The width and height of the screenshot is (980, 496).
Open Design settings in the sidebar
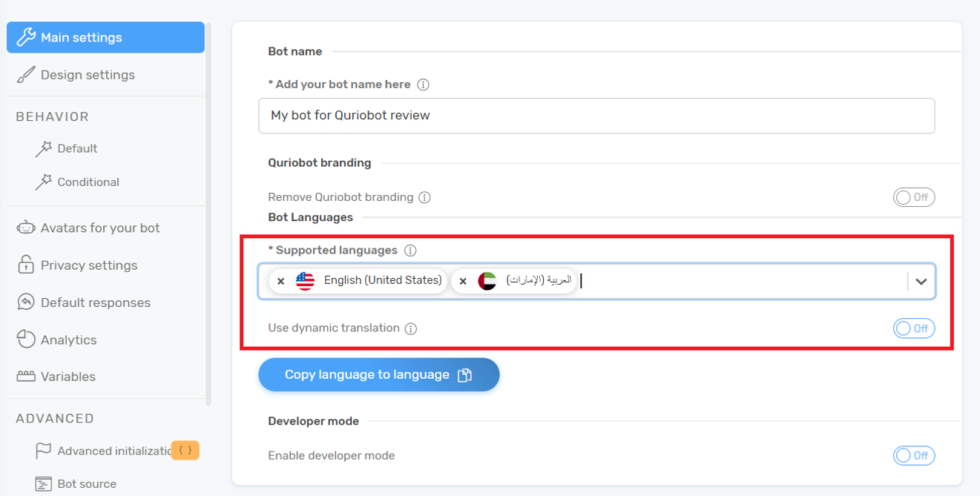click(x=88, y=75)
